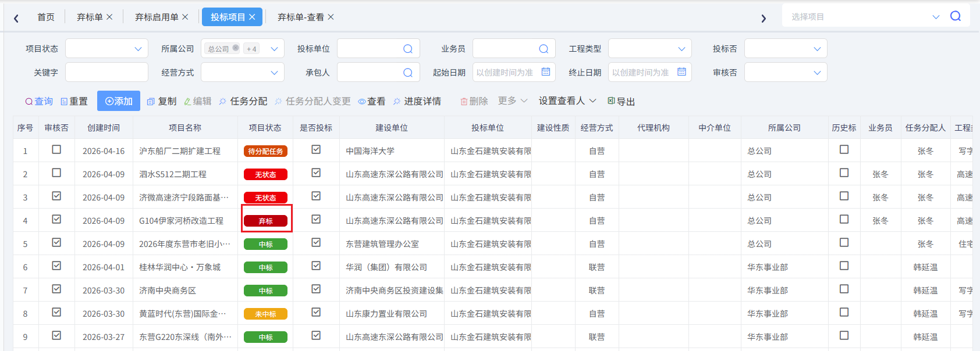Viewport: 980px width, 351px height.
Task: Toggle 审核否 checkbox for G104伊家河桥改造工程
Action: click(x=56, y=220)
